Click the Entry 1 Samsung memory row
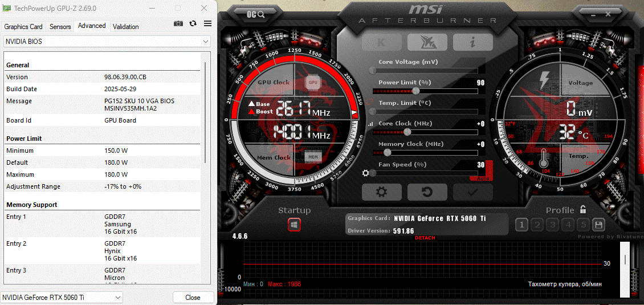Image resolution: width=644 pixels, height=305 pixels. tap(102, 224)
